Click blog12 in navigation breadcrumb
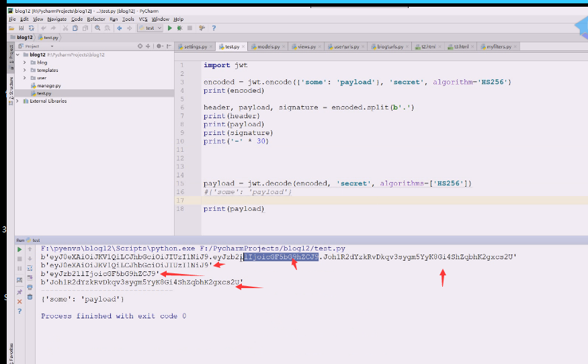Viewport: 588px width, 364px height. (x=22, y=38)
